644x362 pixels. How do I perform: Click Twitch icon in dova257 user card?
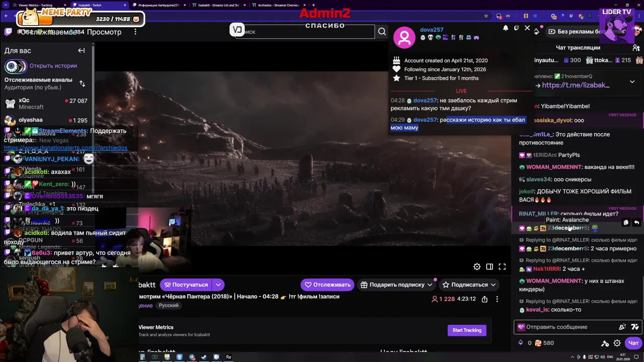[516, 28]
